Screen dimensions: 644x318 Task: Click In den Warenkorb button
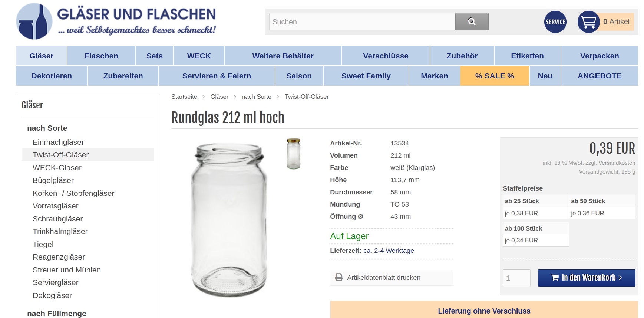(587, 278)
